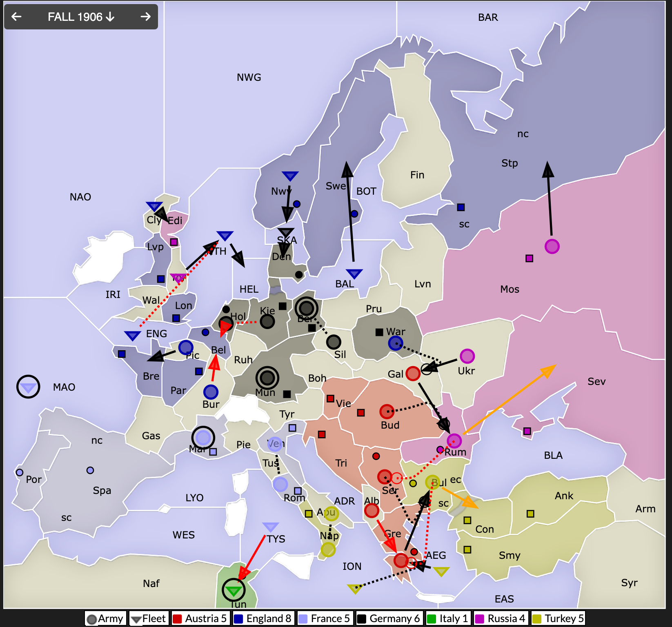
Task: Click the Russian army in Moscow
Action: pos(552,247)
